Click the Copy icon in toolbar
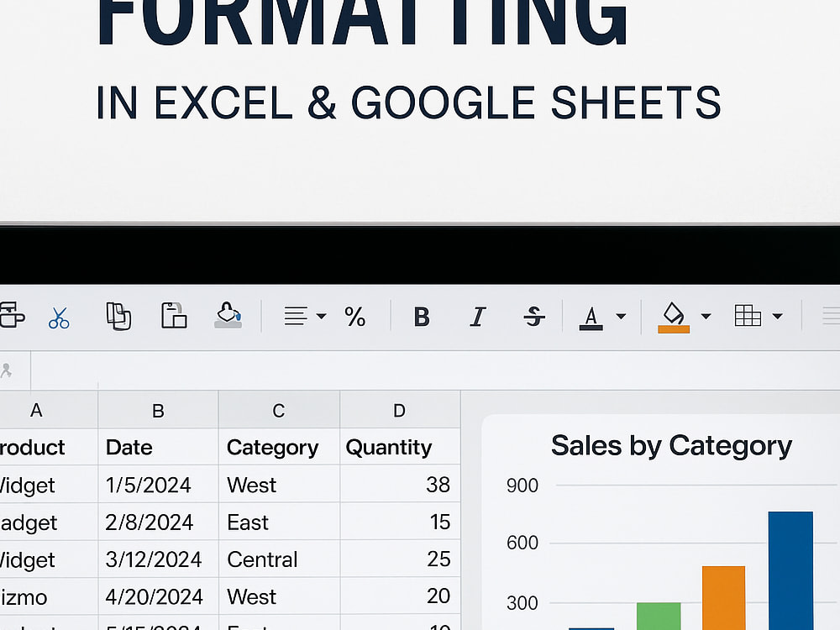The height and width of the screenshot is (630, 840). [118, 316]
